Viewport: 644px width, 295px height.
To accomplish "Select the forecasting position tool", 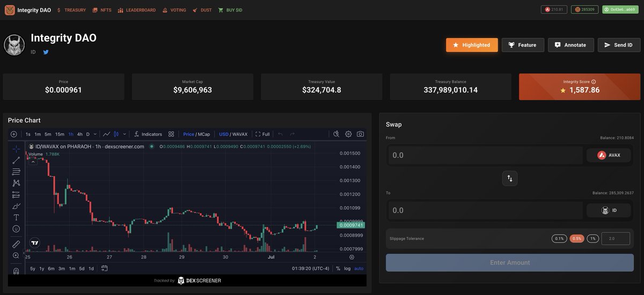I will [16, 195].
